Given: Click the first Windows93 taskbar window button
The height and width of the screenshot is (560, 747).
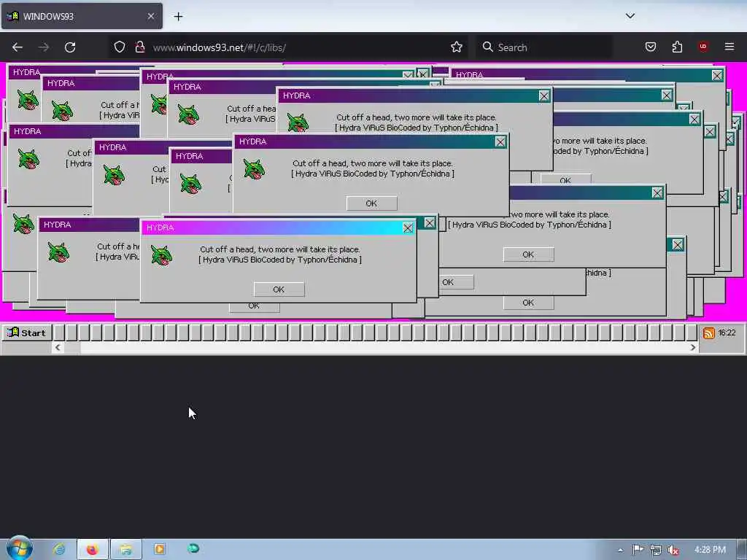Looking at the screenshot, I should (x=59, y=332).
